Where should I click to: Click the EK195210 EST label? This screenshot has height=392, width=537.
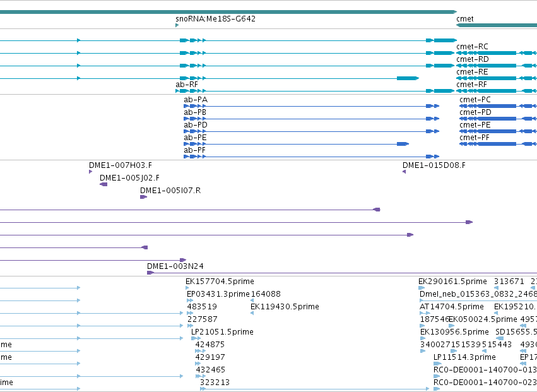[x=515, y=307]
